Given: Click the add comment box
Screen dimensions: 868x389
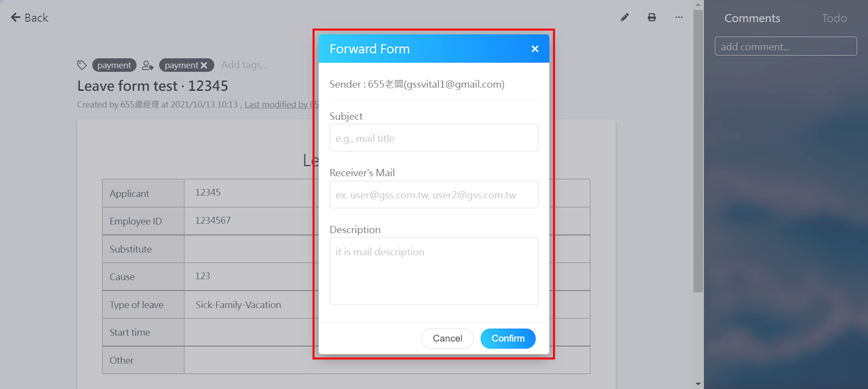Looking at the screenshot, I should [x=786, y=47].
